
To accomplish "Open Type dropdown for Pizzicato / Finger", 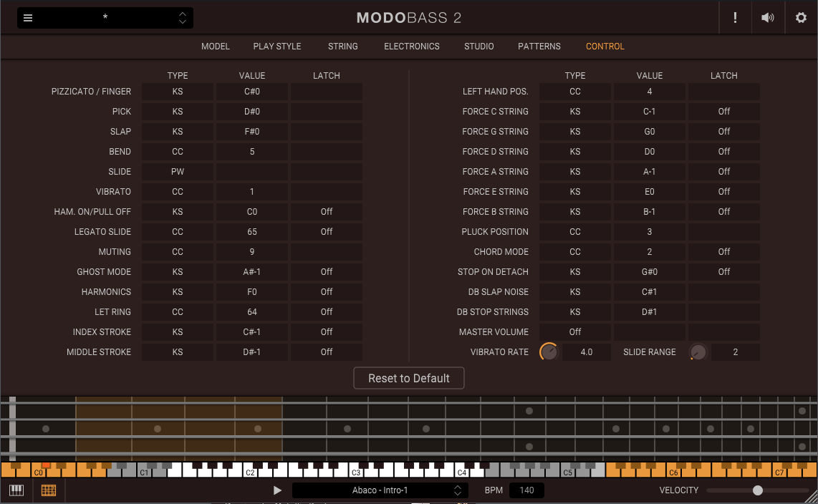I will coord(178,92).
